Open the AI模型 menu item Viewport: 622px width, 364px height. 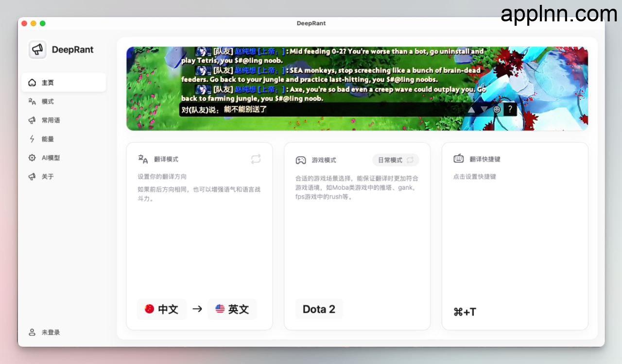click(x=64, y=158)
